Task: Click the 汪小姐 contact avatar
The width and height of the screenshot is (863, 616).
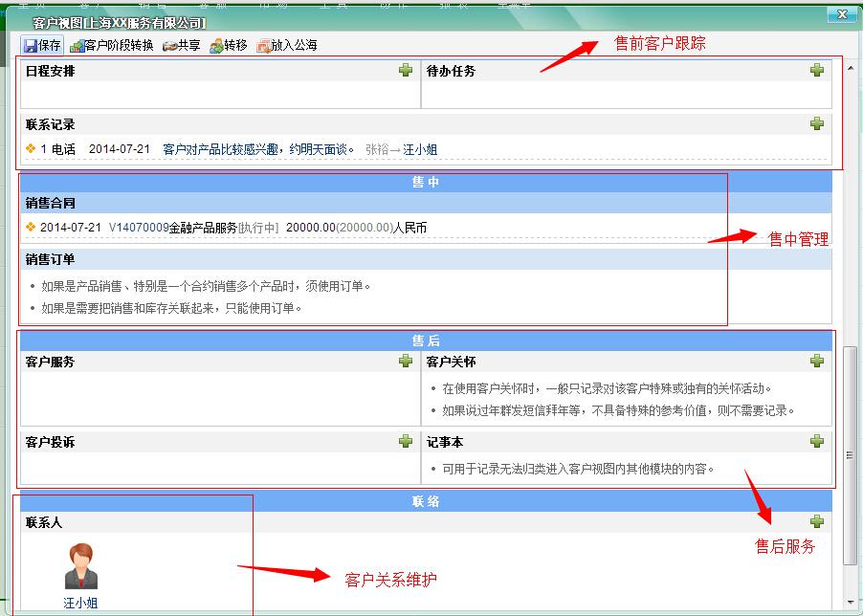Action: [x=81, y=566]
